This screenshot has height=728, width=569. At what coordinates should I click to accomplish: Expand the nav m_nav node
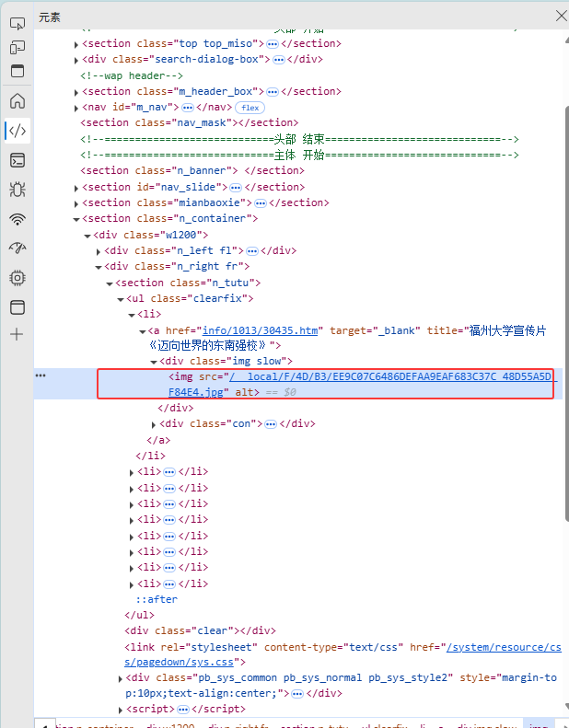76,109
